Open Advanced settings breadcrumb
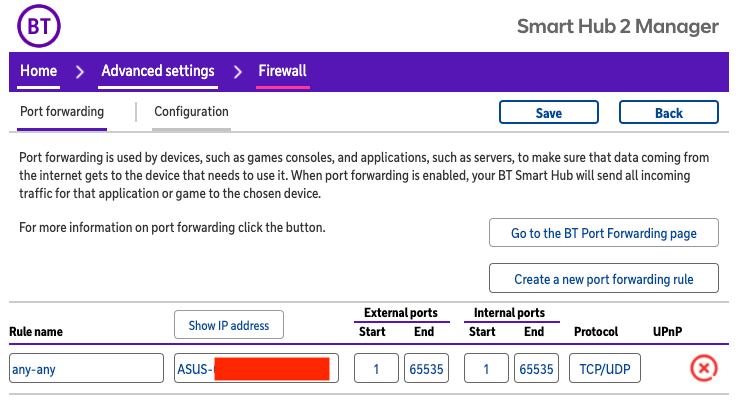 point(158,71)
